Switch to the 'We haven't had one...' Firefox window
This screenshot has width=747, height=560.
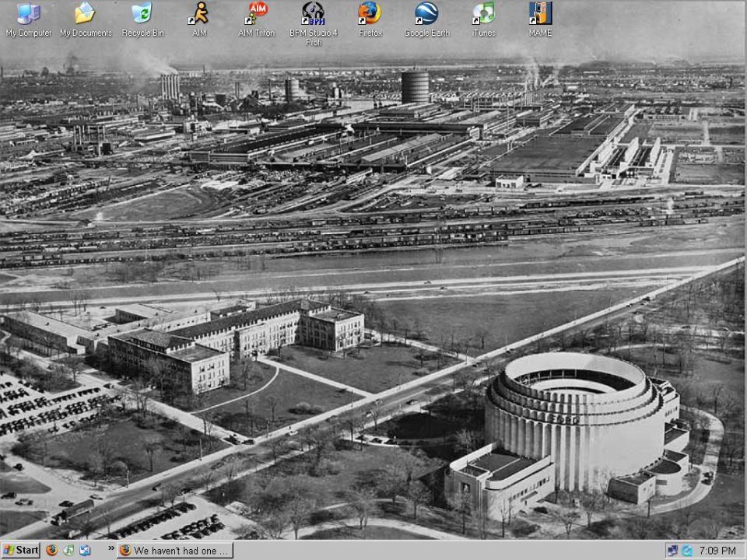[175, 551]
